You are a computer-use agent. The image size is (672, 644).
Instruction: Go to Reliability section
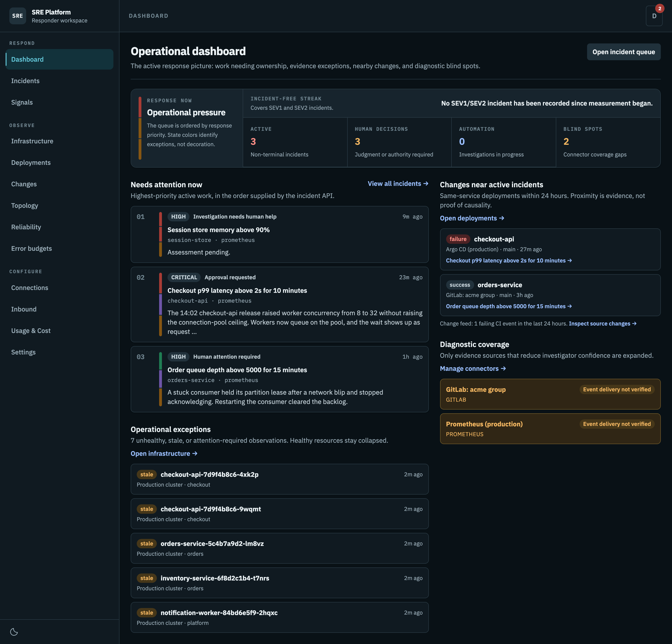[x=59, y=227]
